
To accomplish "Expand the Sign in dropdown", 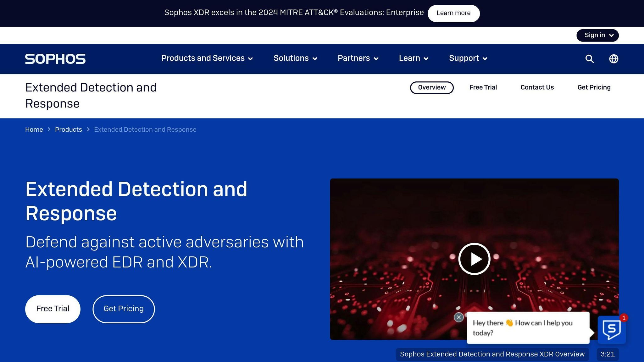I will pos(597,35).
